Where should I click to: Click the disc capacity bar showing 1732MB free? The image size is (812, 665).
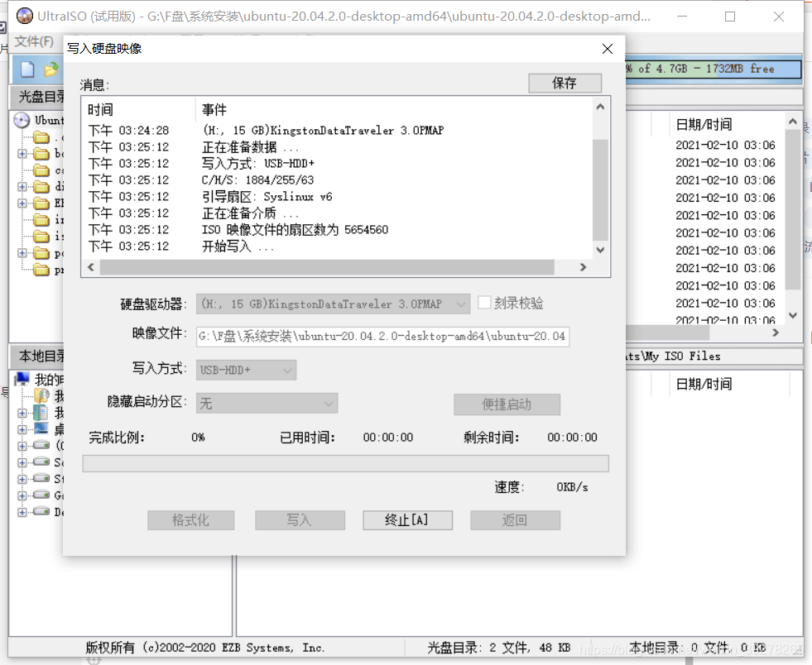tap(714, 69)
